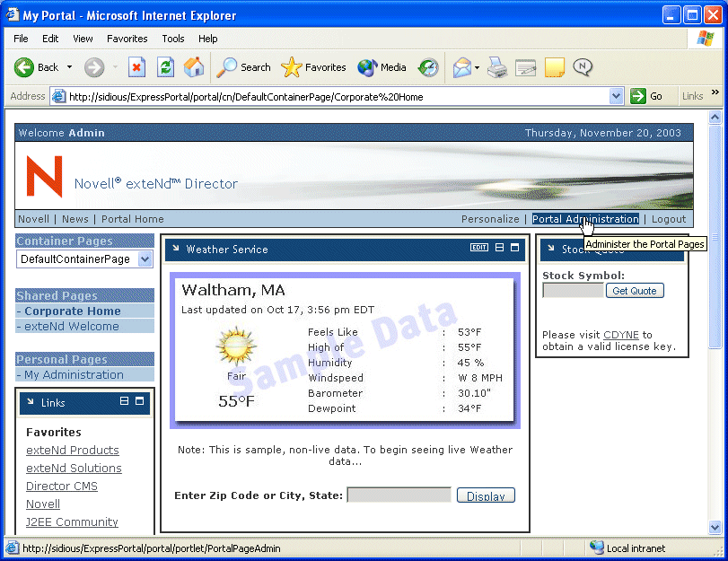Open Portal Administration link
Viewport: 728px width, 561px height.
coord(585,219)
